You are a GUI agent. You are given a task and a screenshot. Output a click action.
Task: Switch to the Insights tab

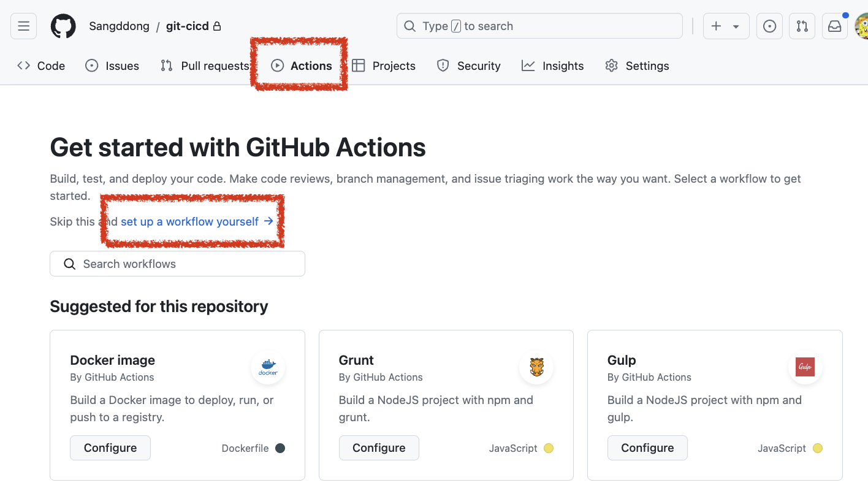[552, 66]
